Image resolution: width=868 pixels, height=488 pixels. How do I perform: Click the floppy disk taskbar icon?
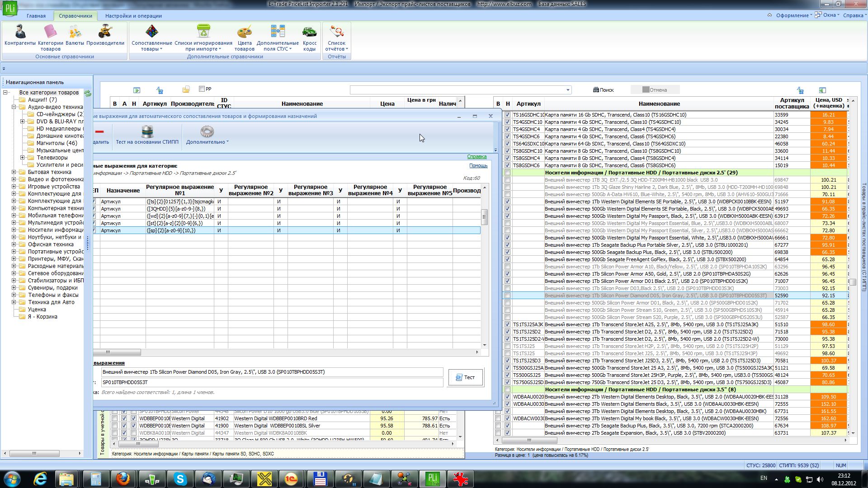pyautogui.click(x=320, y=479)
